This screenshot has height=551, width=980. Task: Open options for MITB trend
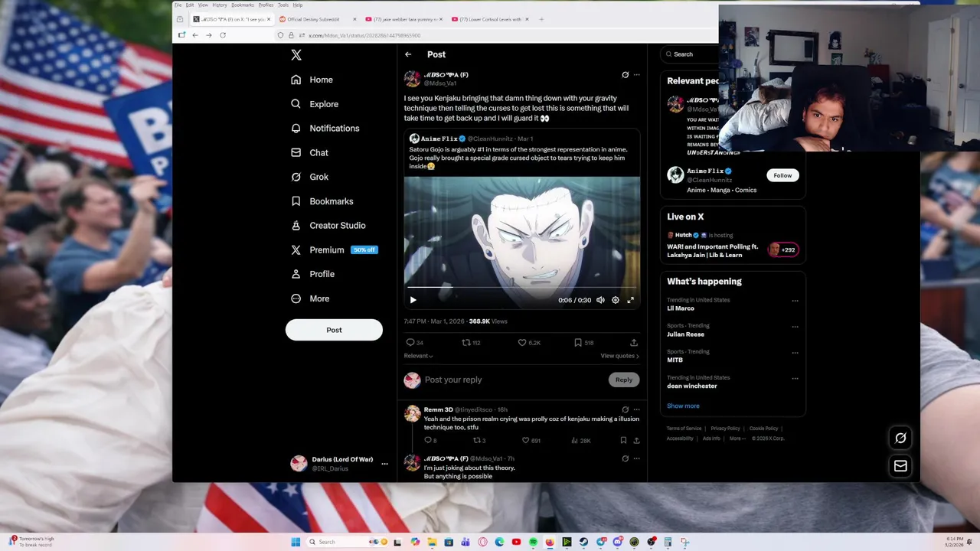795,353
